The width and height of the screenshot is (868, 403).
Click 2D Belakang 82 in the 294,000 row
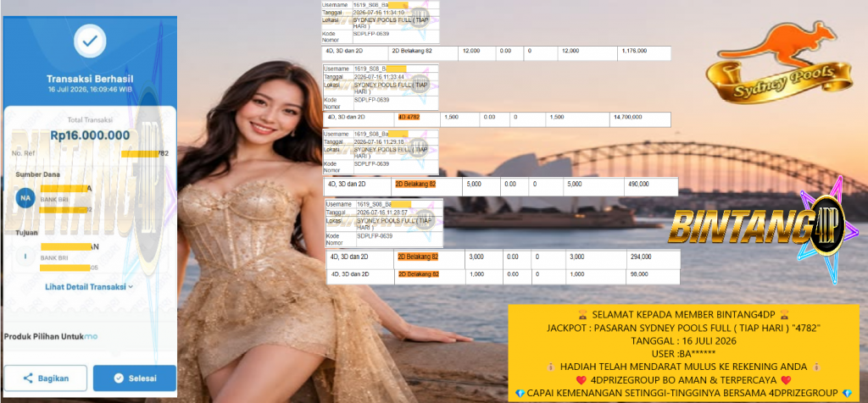418,257
